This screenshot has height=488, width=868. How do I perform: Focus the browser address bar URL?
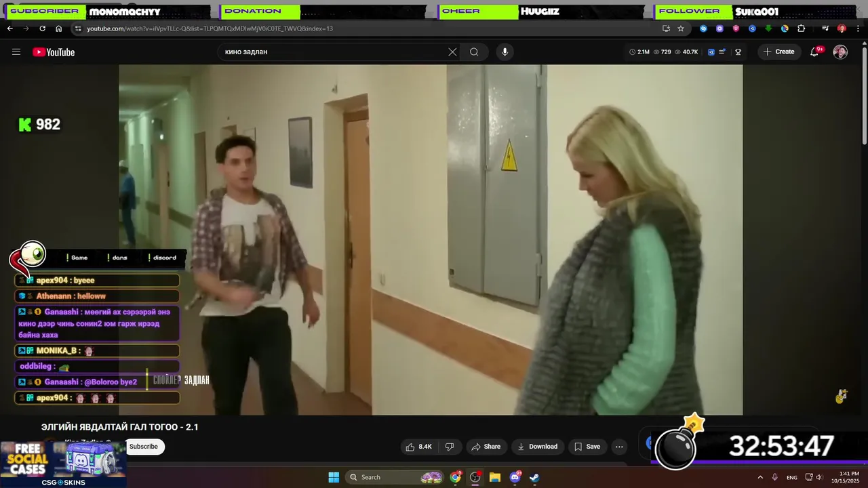click(x=210, y=28)
